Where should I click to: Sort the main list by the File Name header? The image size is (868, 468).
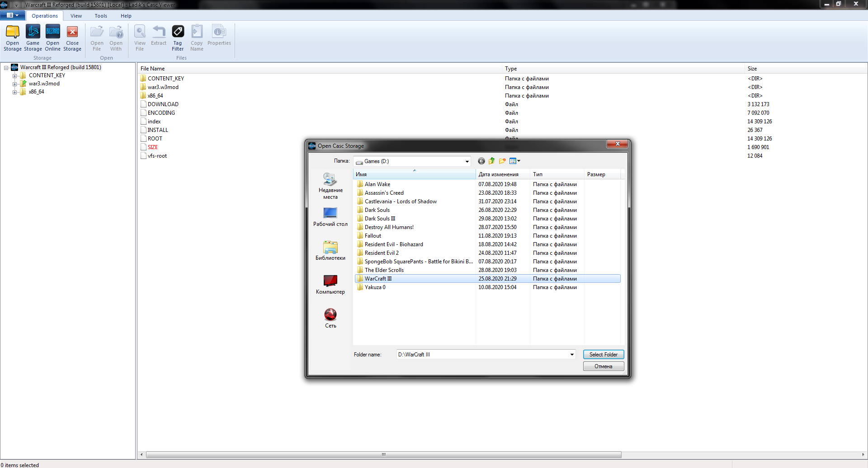click(x=320, y=69)
